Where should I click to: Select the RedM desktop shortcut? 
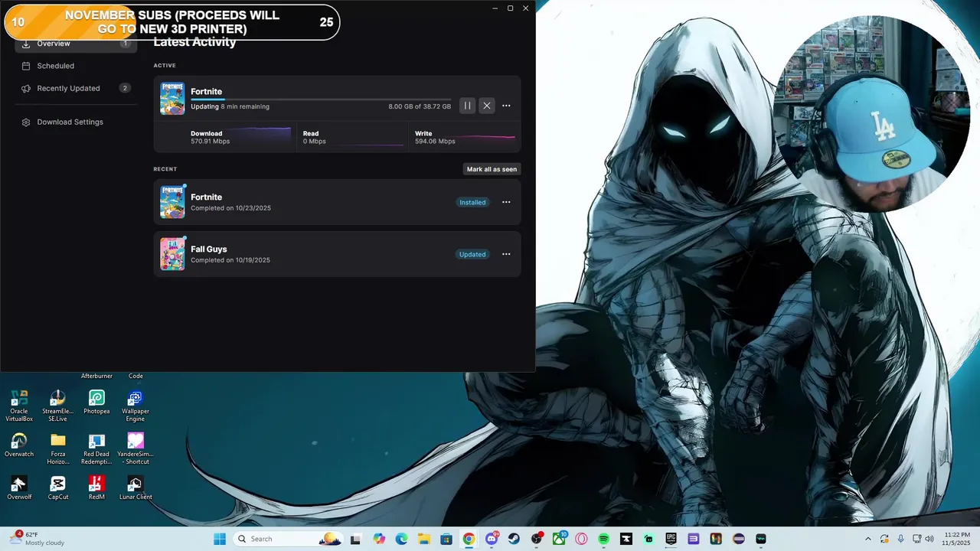[x=96, y=488]
